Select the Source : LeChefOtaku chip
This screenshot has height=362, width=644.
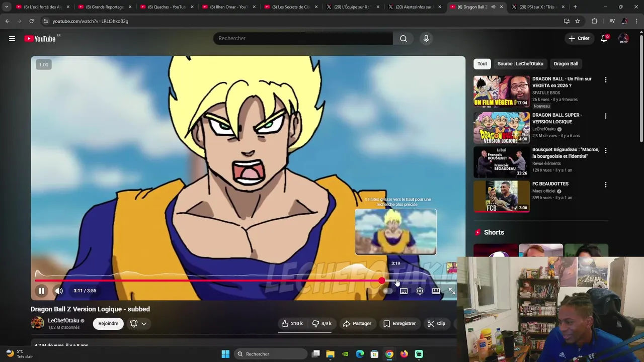[520, 64]
